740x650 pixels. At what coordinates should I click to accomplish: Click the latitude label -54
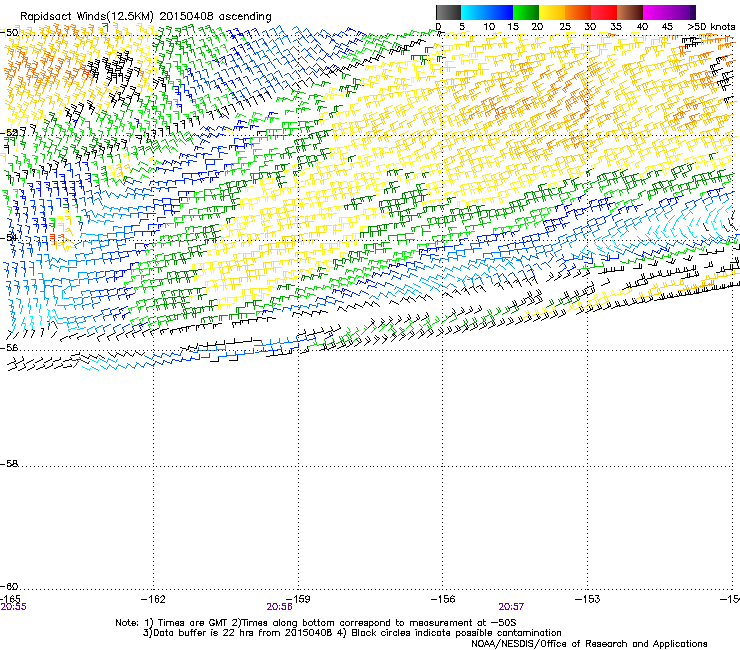9,237
